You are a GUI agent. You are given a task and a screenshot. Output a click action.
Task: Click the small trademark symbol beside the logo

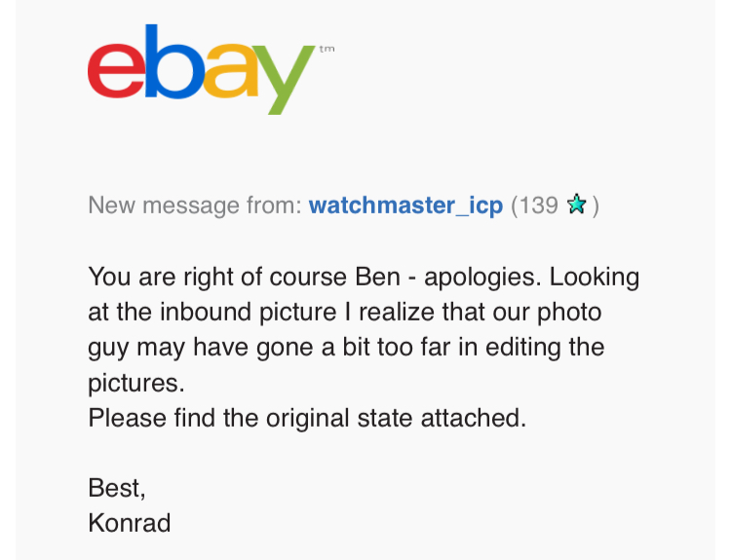(x=326, y=48)
